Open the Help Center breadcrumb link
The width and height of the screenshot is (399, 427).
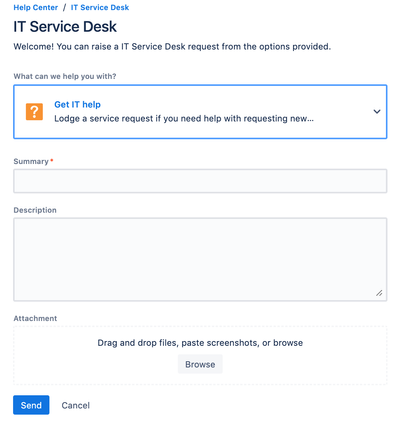click(x=36, y=7)
